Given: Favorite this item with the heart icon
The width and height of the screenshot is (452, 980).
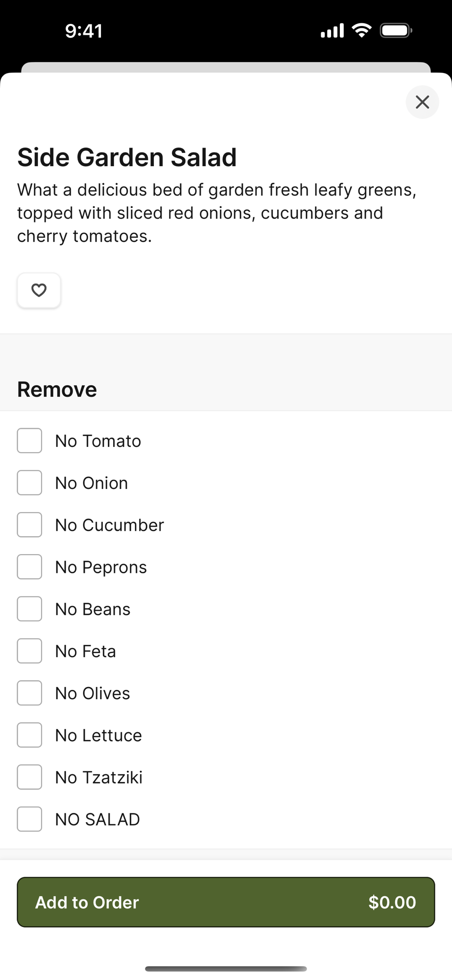Looking at the screenshot, I should (x=39, y=290).
